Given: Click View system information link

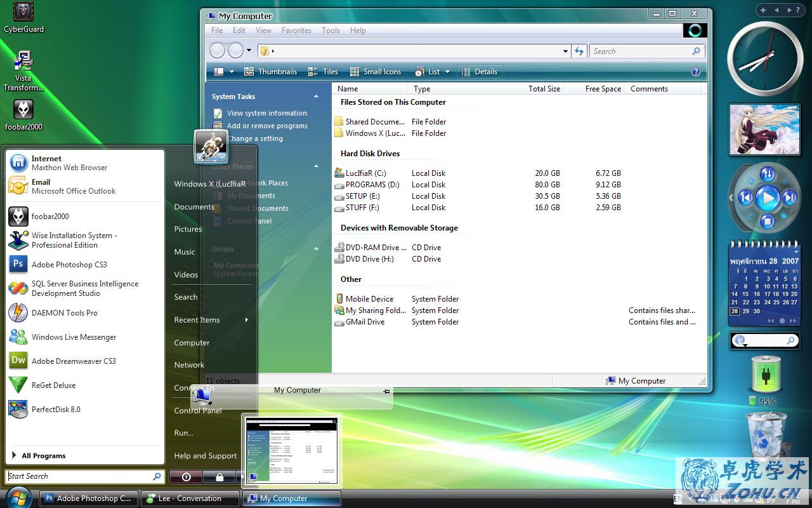Looking at the screenshot, I should 267,113.
